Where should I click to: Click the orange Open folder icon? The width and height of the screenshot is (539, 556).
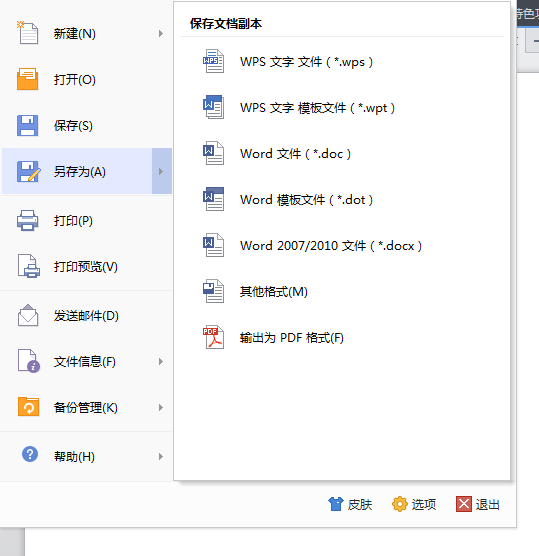click(x=27, y=79)
